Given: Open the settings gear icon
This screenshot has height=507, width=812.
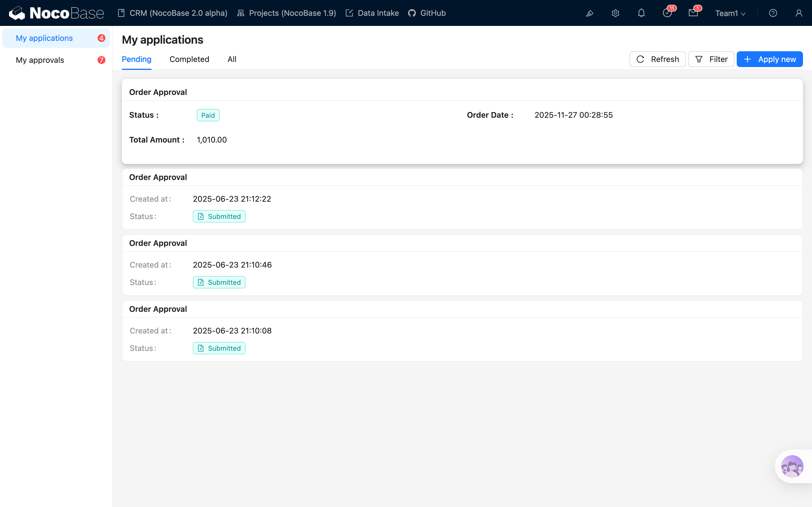Looking at the screenshot, I should point(615,13).
